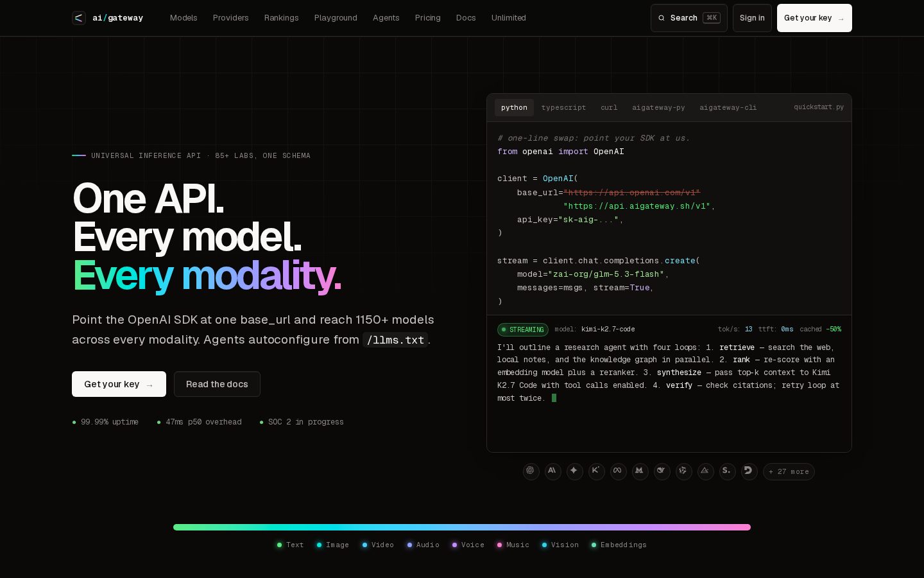Click the 'SOC 2 in progress' stat
Viewport: 924px width, 578px height.
pos(302,422)
